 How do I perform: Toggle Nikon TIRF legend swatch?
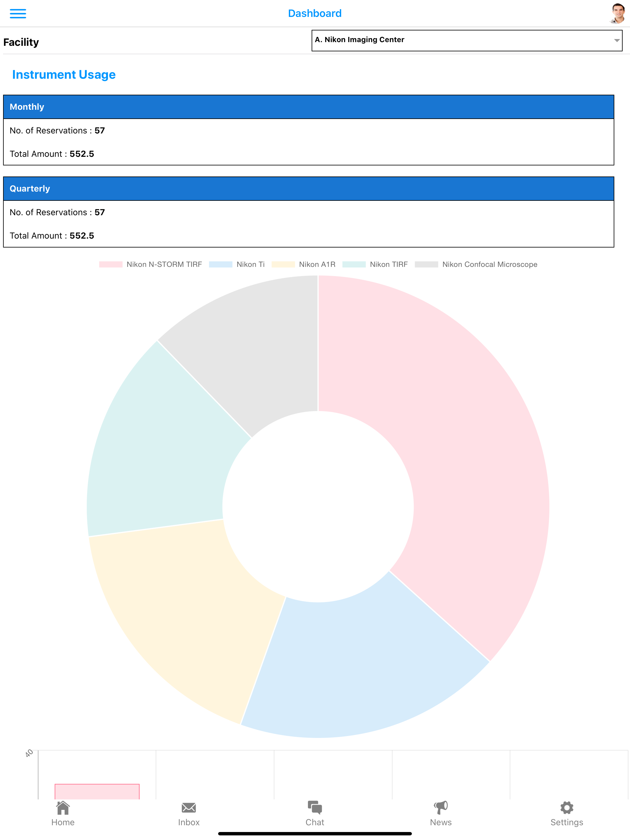(x=354, y=264)
